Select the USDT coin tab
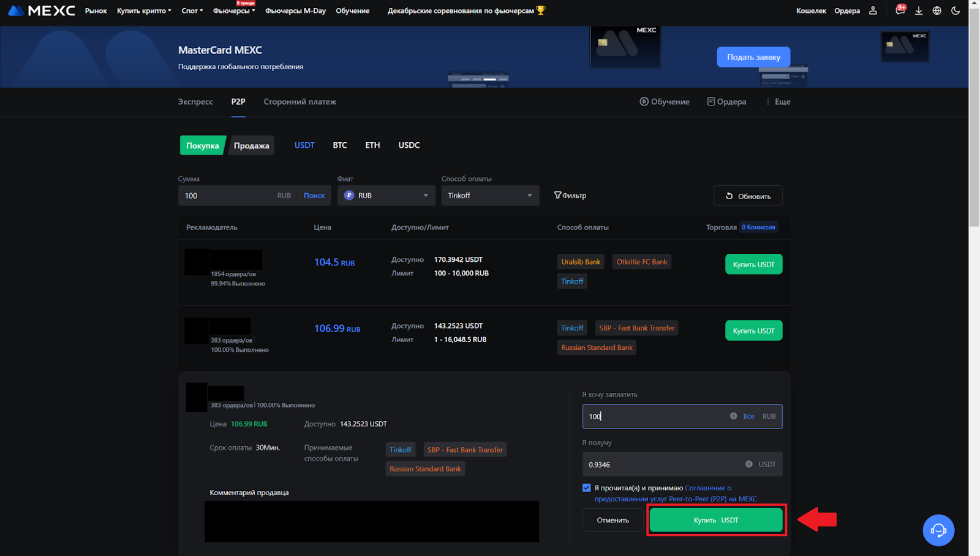980x556 pixels. click(304, 145)
